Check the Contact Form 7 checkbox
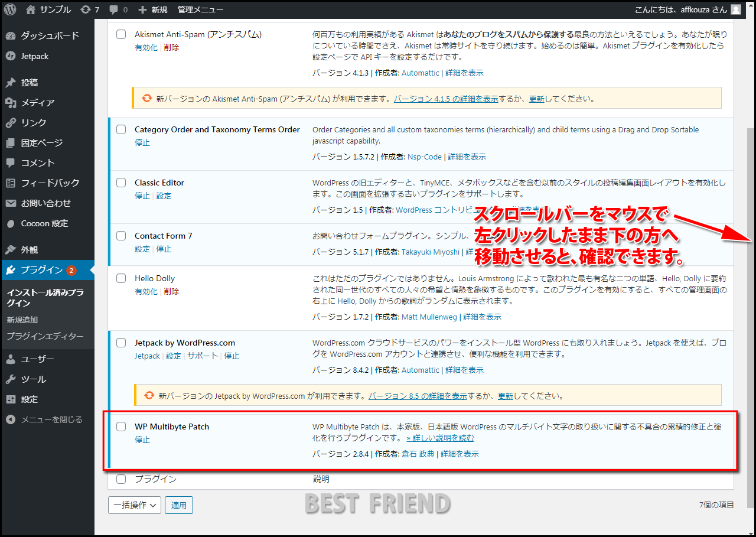Screen dimensions: 756x537 pos(121,236)
